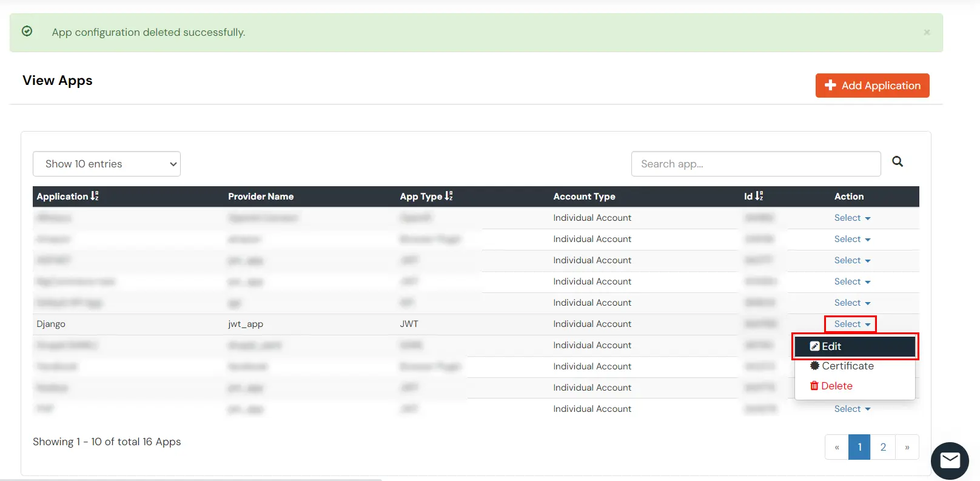This screenshot has height=481, width=980.
Task: Click the Django application name
Action: pyautogui.click(x=51, y=324)
